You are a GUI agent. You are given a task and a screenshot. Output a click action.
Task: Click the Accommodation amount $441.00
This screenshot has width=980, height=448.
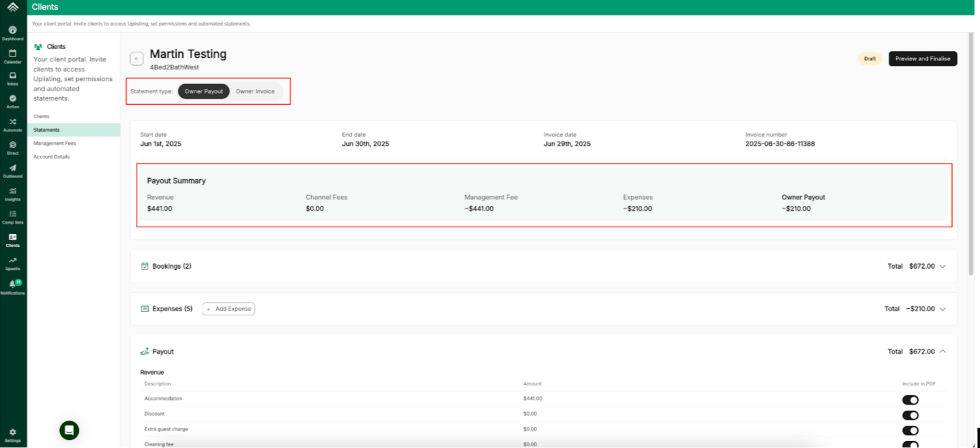point(532,399)
